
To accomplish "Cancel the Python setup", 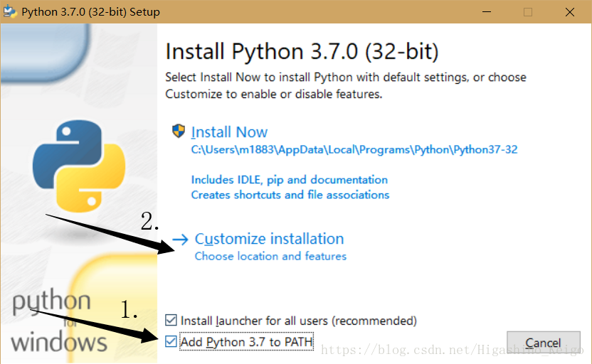I will (x=544, y=343).
